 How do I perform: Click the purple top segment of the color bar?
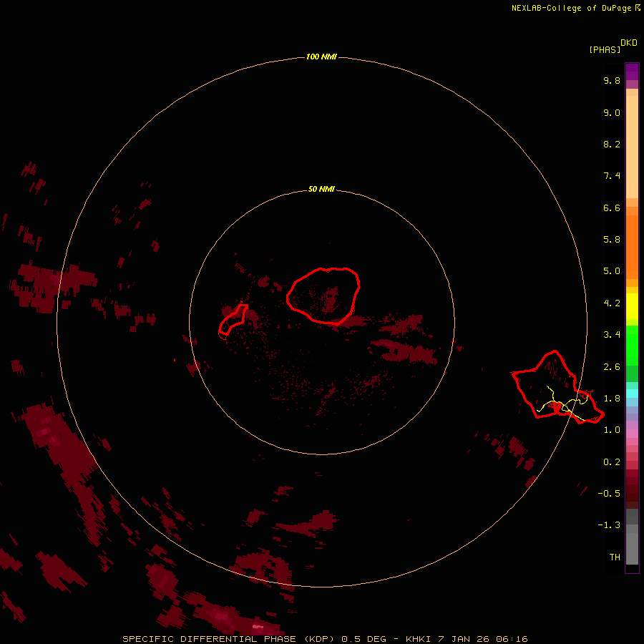(632, 72)
